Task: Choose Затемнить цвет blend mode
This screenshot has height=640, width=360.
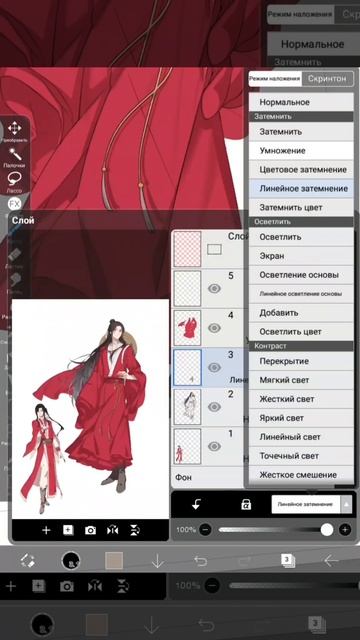Action: (301, 207)
